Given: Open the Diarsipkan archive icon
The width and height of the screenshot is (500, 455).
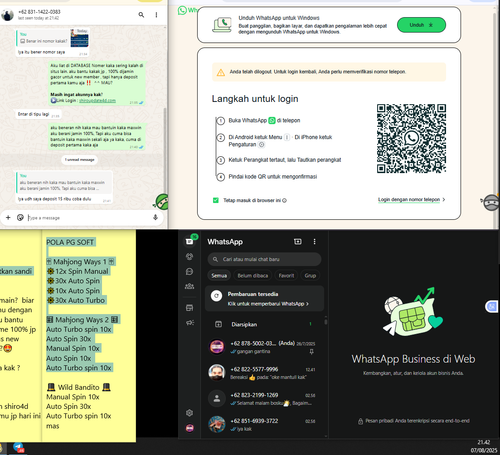Looking at the screenshot, I should (x=218, y=324).
